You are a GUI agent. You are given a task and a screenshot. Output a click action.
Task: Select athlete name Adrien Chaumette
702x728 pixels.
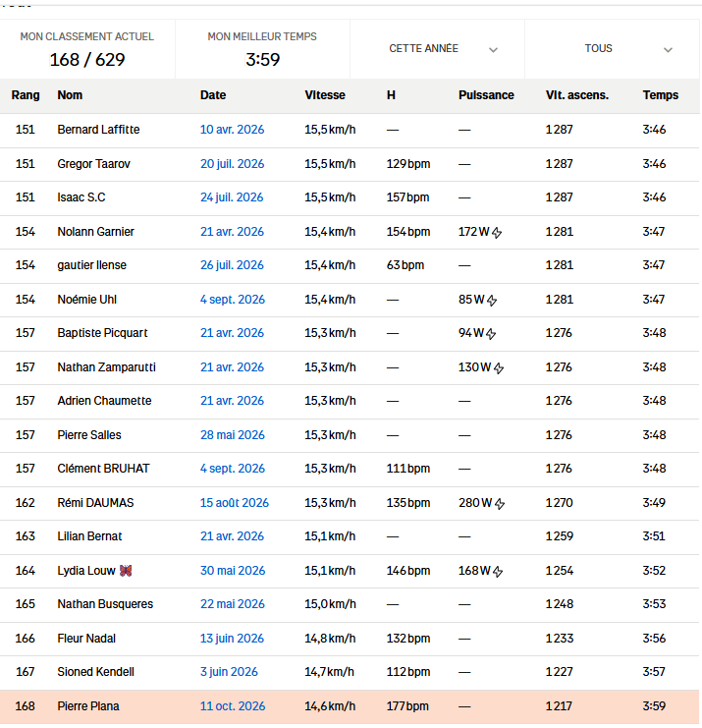coord(104,401)
